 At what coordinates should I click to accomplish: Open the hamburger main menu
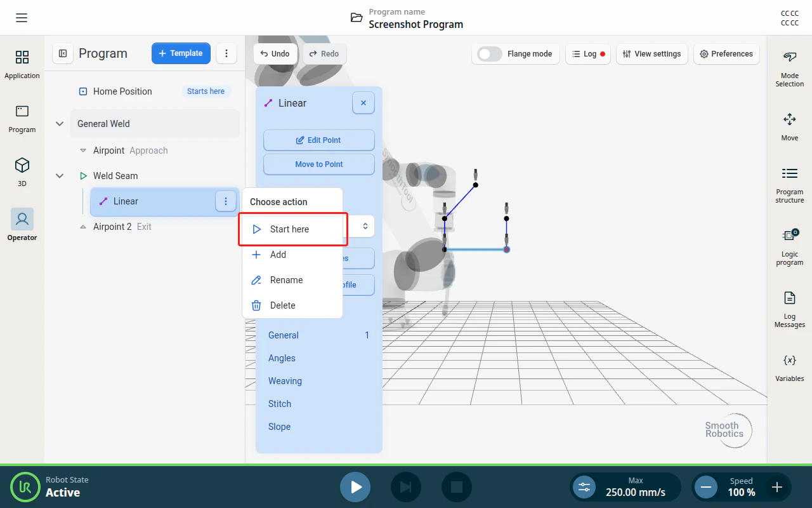(22, 18)
